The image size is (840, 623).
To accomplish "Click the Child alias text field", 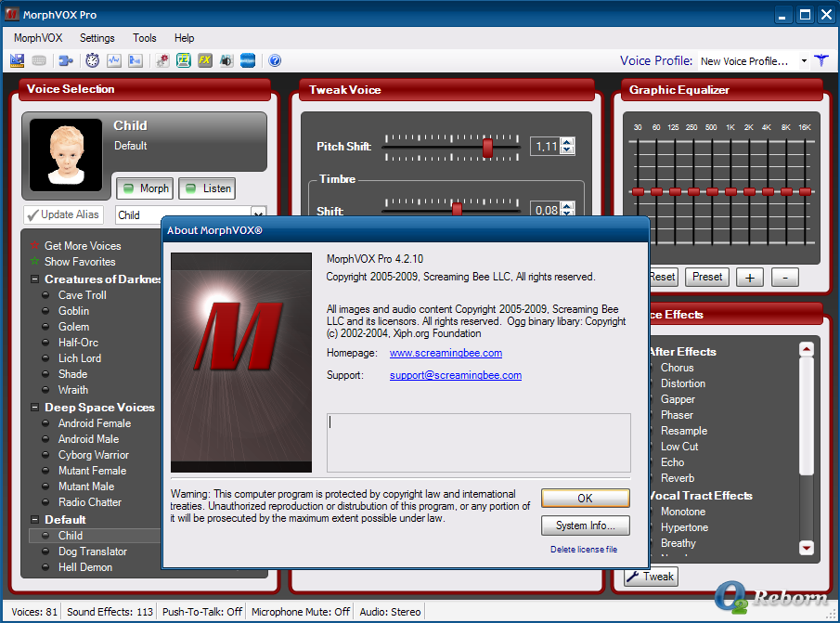I will click(183, 214).
